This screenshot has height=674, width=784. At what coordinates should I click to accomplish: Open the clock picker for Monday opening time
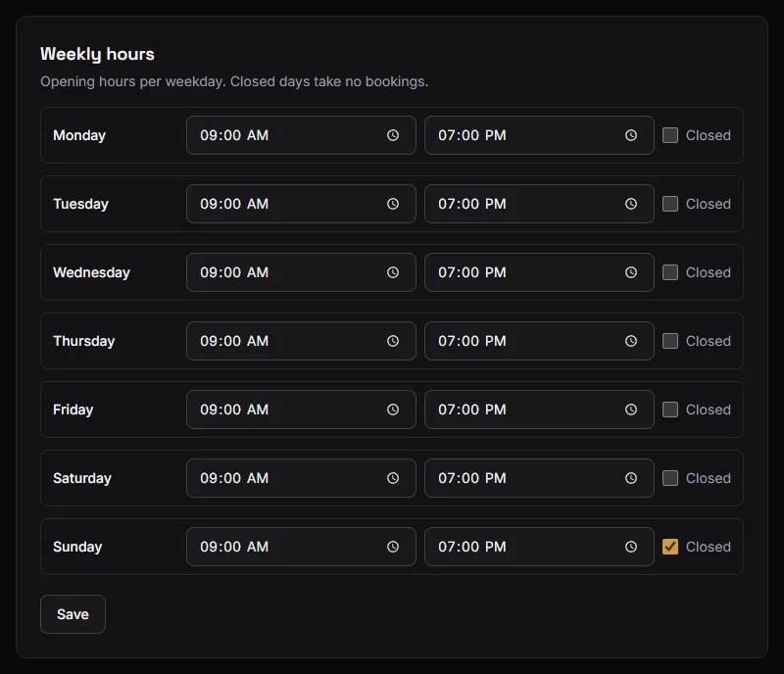click(393, 135)
